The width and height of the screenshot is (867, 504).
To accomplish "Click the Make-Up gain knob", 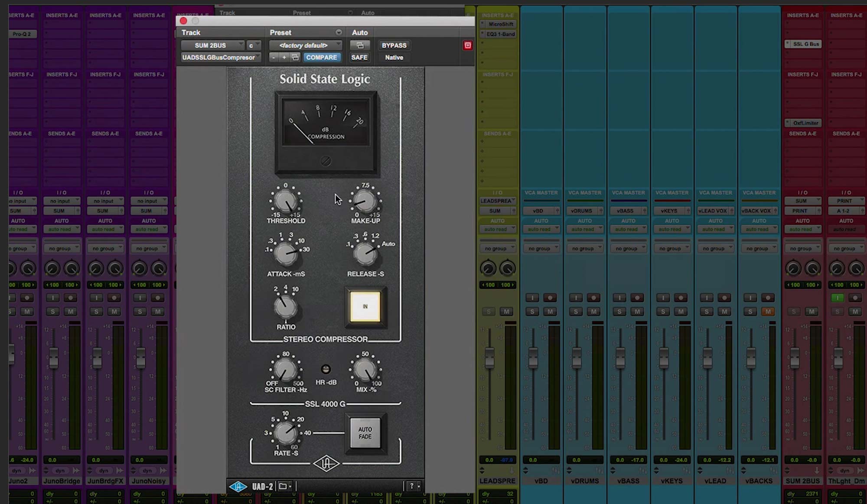I will tap(365, 202).
